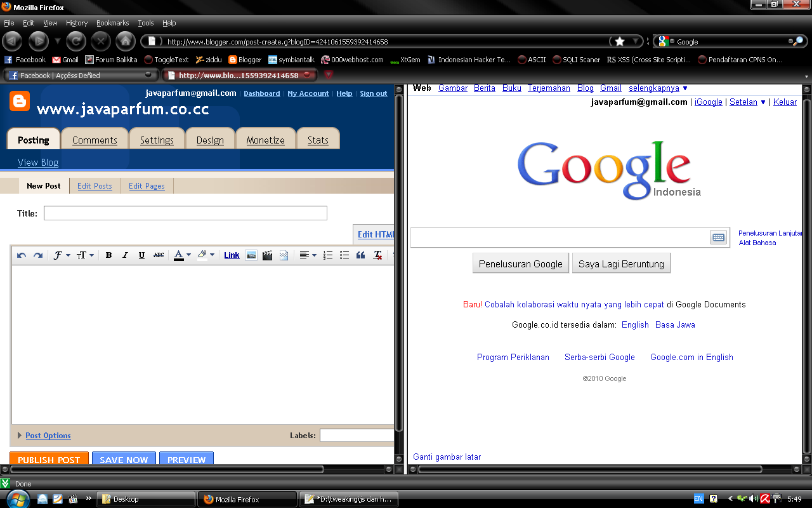The width and height of the screenshot is (812, 508).
Task: Click Ganti gambar latar link
Action: coord(447,457)
